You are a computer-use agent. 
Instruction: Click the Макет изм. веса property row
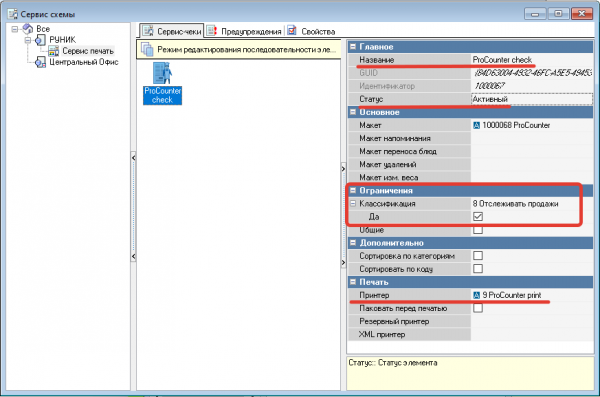click(x=471, y=178)
